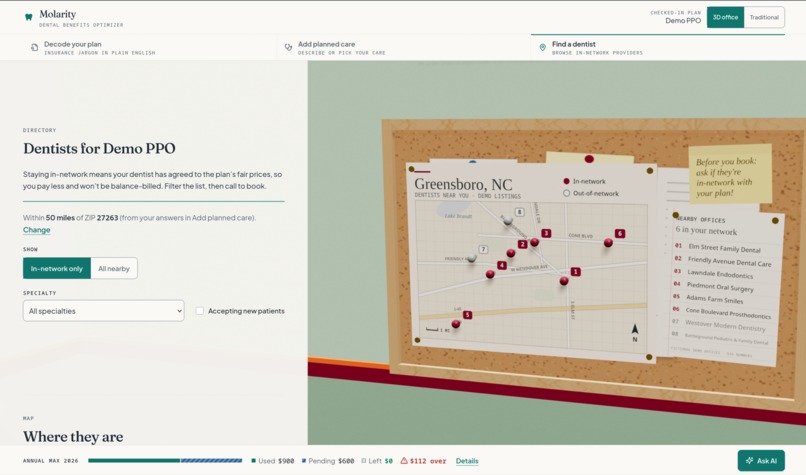Click the Molarity brand name
Viewport: 806px width, 475px height.
[58, 14]
